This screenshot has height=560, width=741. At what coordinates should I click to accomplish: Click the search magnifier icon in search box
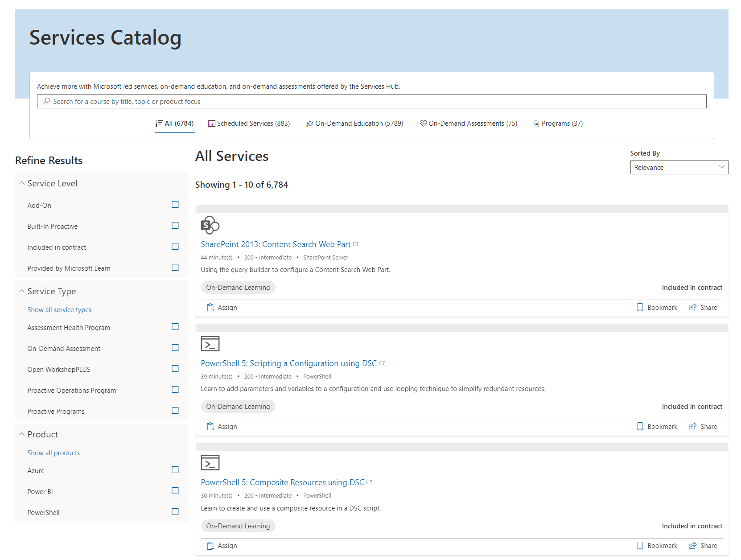46,102
